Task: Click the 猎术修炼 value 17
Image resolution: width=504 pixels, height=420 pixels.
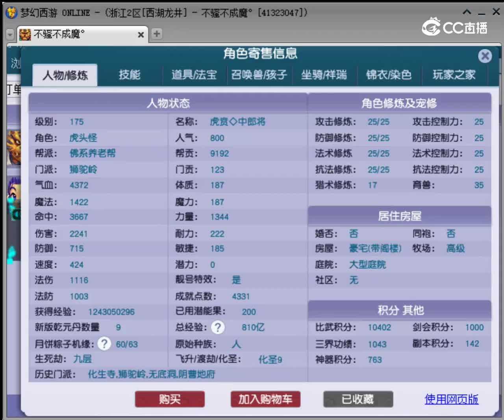Action: point(372,185)
